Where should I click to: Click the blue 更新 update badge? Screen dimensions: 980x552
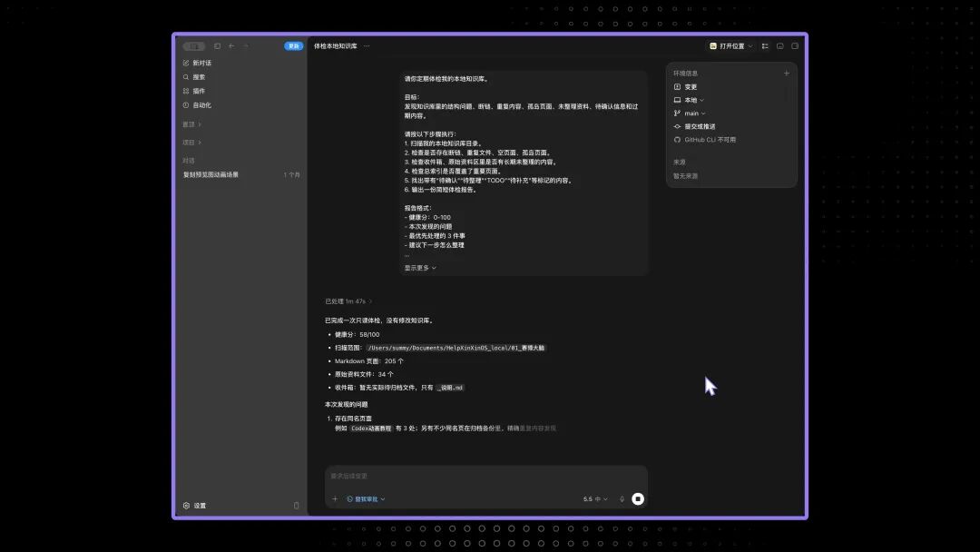pos(293,46)
